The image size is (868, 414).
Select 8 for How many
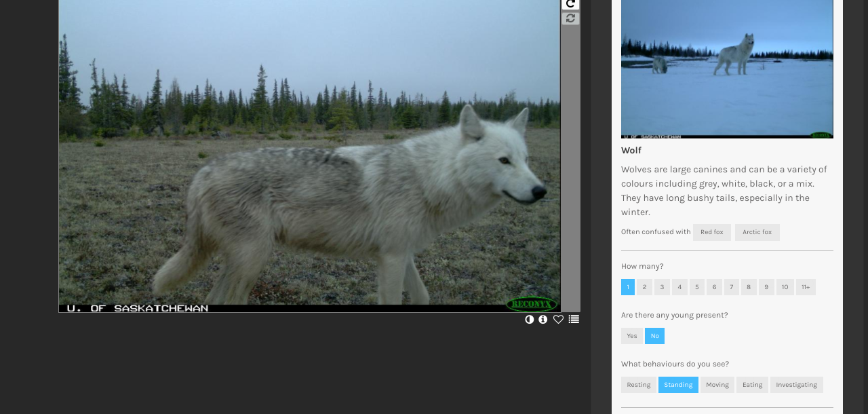pyautogui.click(x=749, y=287)
